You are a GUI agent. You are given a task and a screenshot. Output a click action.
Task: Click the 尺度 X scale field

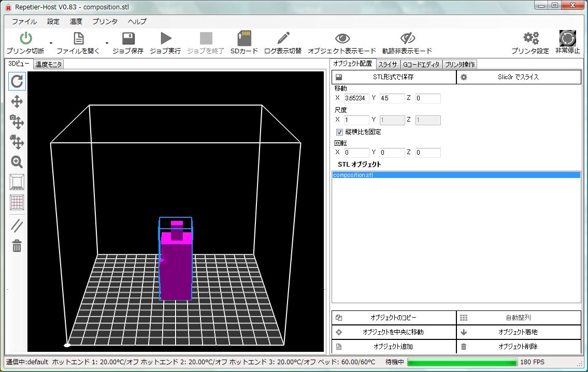pyautogui.click(x=356, y=120)
